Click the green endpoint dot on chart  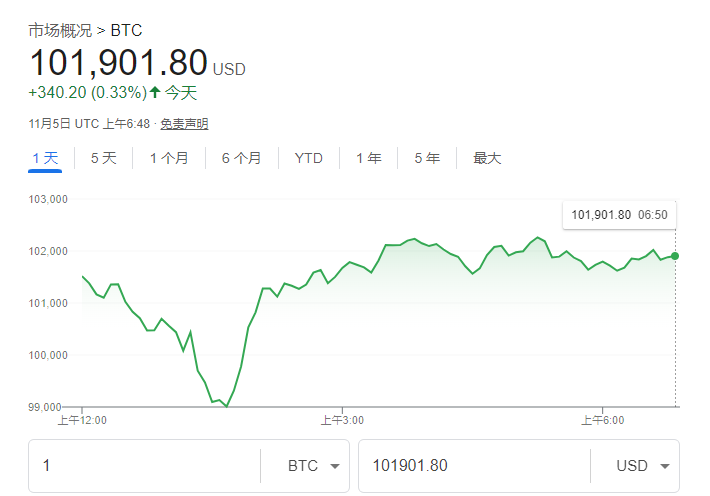675,256
